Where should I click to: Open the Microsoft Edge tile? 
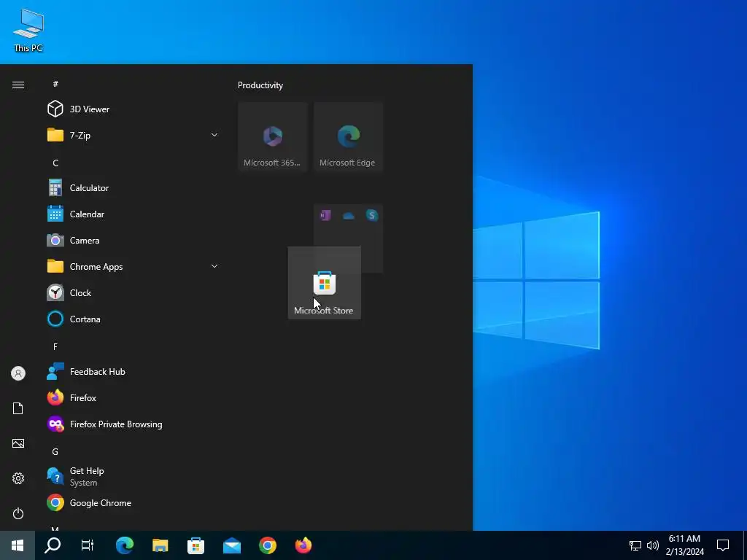pos(348,136)
